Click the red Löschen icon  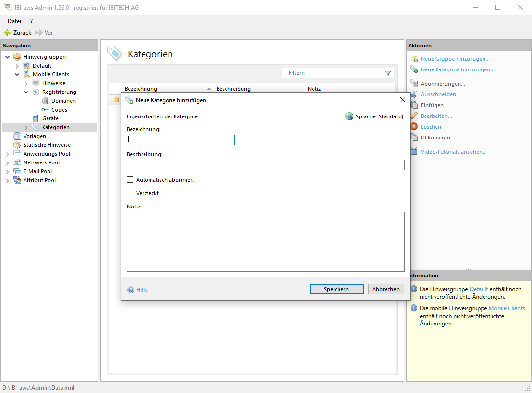[414, 127]
